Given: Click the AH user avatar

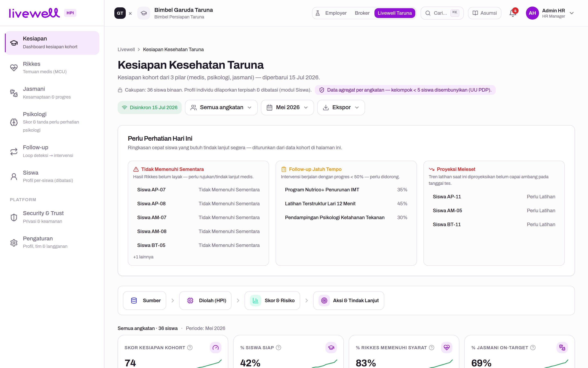Looking at the screenshot, I should click(532, 13).
